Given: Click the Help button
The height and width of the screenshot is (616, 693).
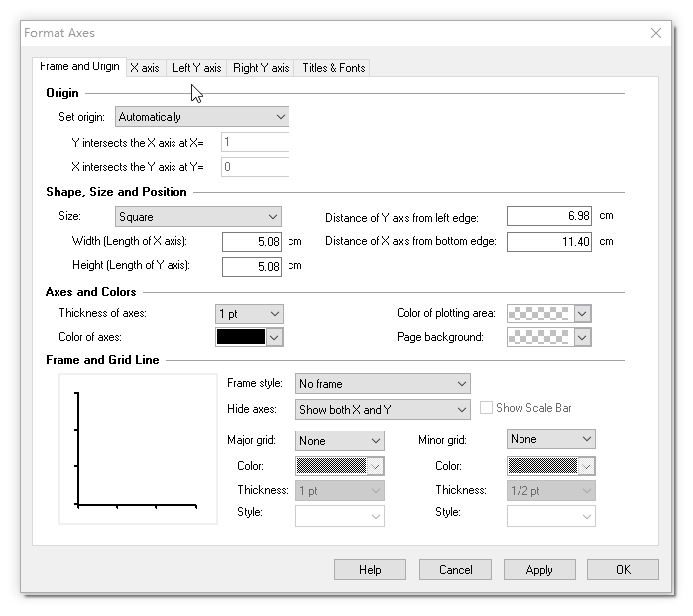Looking at the screenshot, I should point(370,570).
